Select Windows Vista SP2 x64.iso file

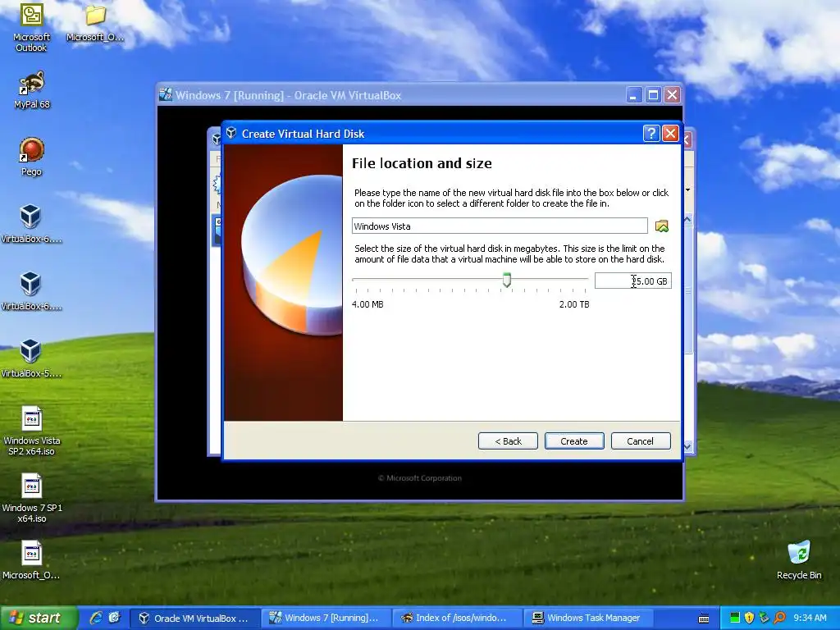coord(32,431)
